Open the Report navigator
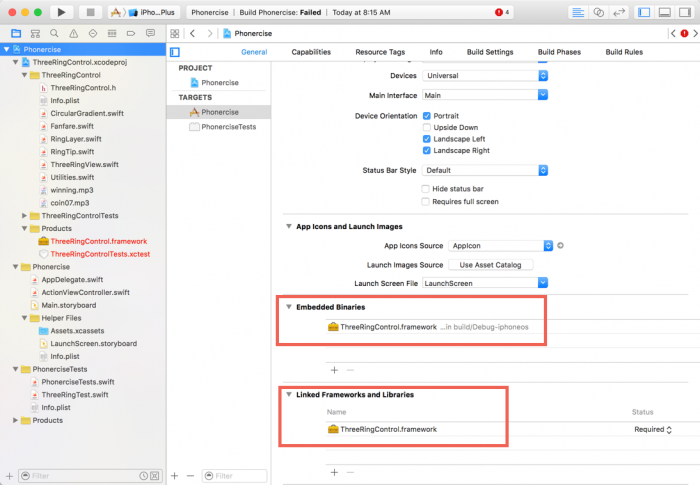This screenshot has width=700, height=485. [x=150, y=33]
